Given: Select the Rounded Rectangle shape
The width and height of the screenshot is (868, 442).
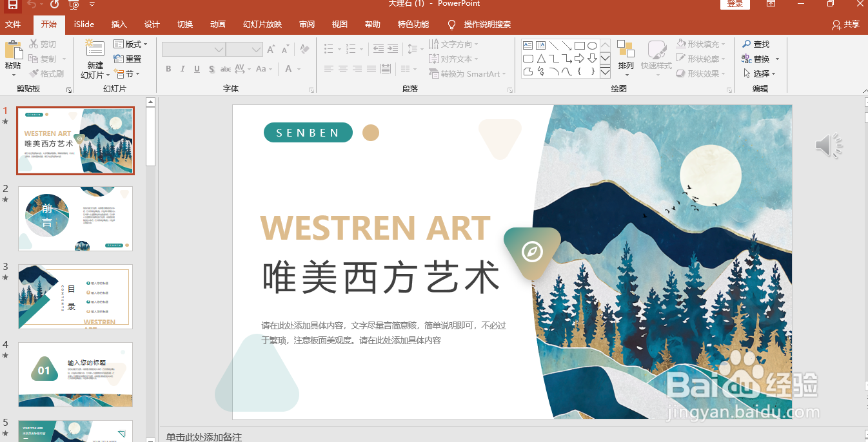Looking at the screenshot, I should (x=528, y=59).
